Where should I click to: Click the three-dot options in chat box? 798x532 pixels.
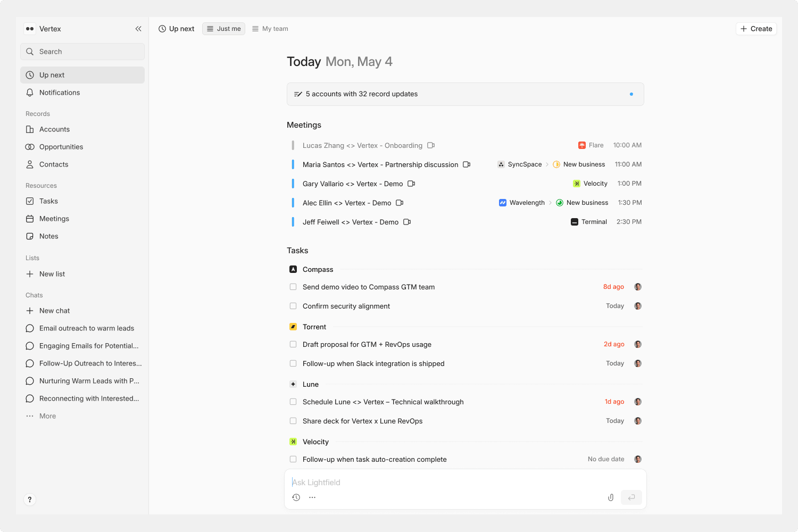point(312,497)
